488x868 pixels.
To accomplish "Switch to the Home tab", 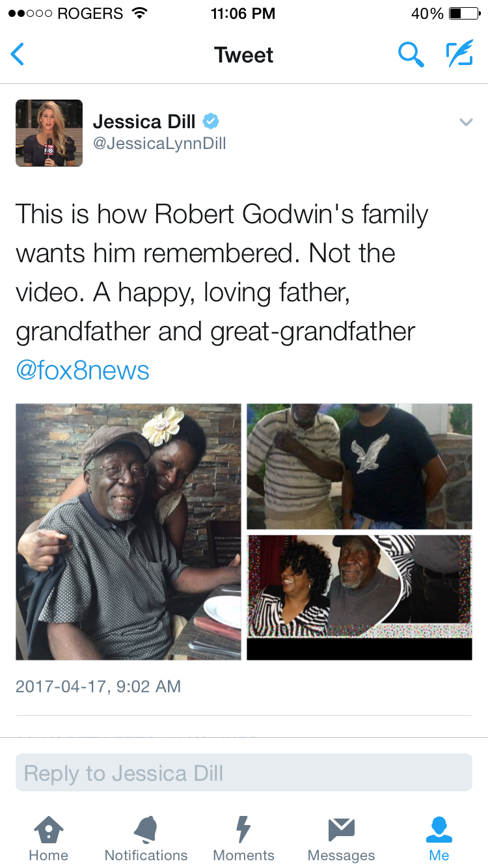I will click(x=49, y=839).
